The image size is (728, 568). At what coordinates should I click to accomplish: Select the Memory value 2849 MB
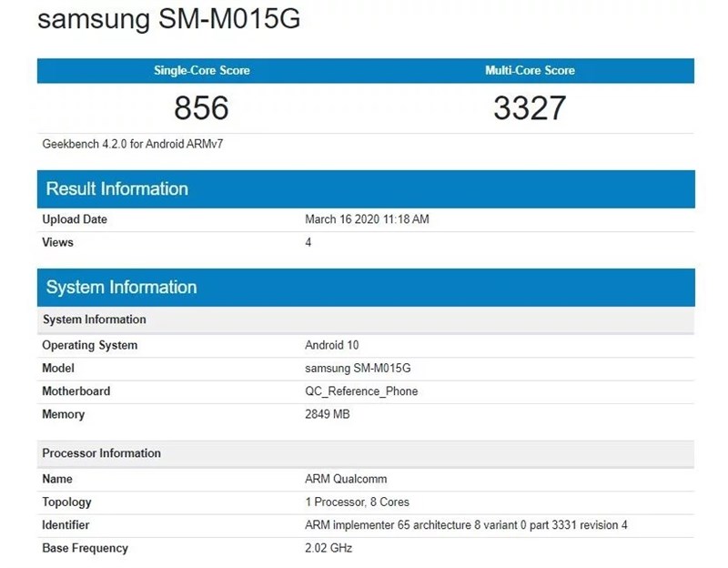tap(329, 414)
